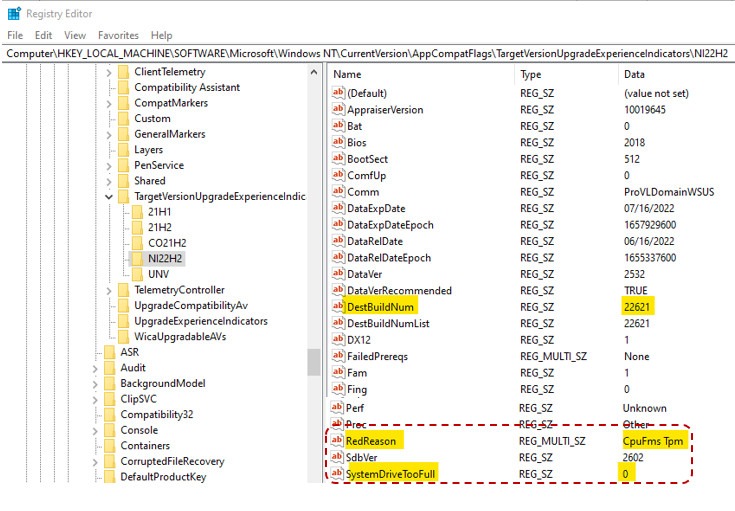Viewport: 735px width, 511px height.
Task: Select the CO21H2 folder icon
Action: pyautogui.click(x=137, y=243)
